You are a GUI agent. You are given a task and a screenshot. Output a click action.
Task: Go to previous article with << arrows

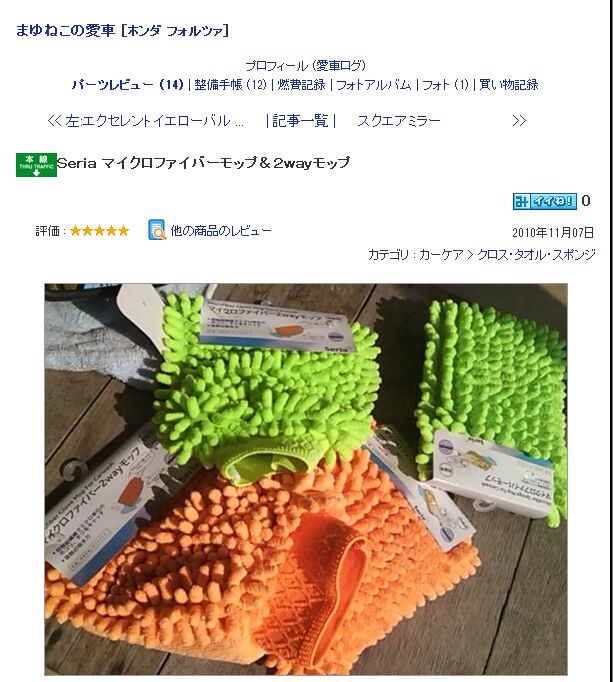pos(54,120)
